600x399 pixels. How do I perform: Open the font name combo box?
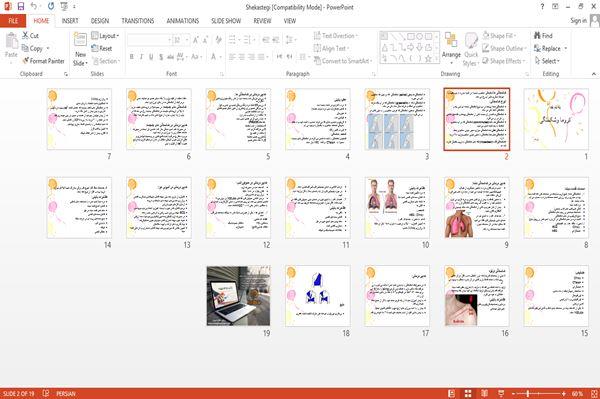149,40
